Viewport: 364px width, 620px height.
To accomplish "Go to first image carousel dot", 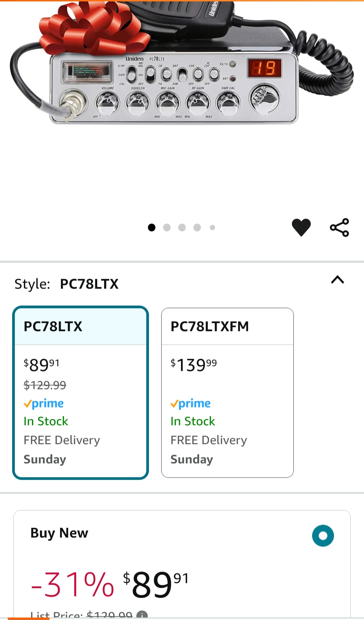I will pyautogui.click(x=152, y=228).
